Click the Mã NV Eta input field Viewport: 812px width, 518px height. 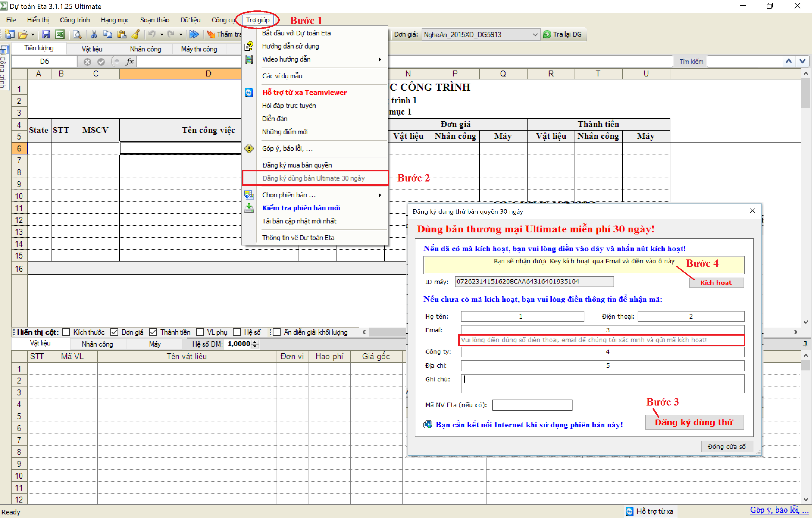[x=532, y=405]
